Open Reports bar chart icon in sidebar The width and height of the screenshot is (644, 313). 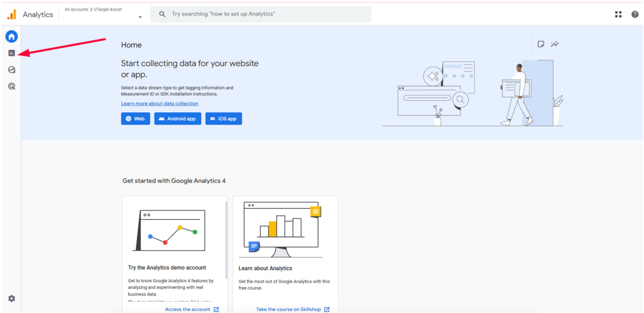[12, 53]
